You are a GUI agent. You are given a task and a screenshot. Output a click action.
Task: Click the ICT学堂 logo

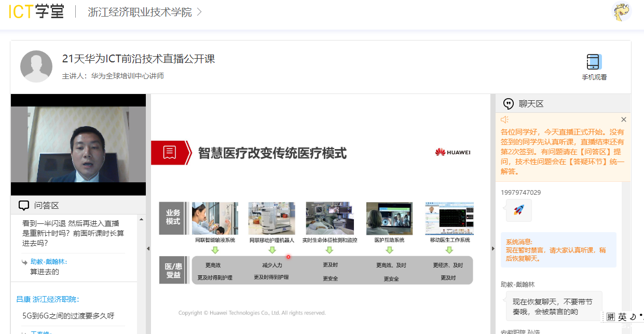click(36, 12)
